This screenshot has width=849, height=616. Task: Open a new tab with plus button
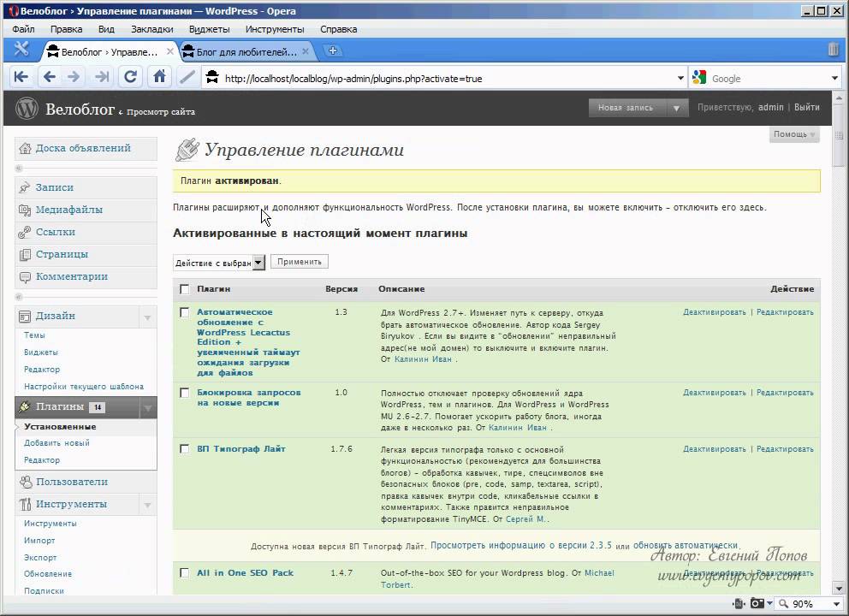(x=333, y=50)
